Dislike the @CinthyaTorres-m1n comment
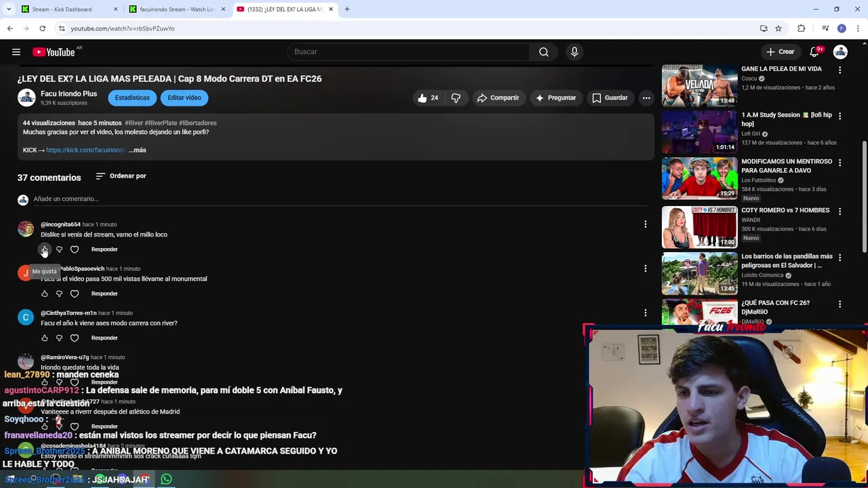 (59, 338)
